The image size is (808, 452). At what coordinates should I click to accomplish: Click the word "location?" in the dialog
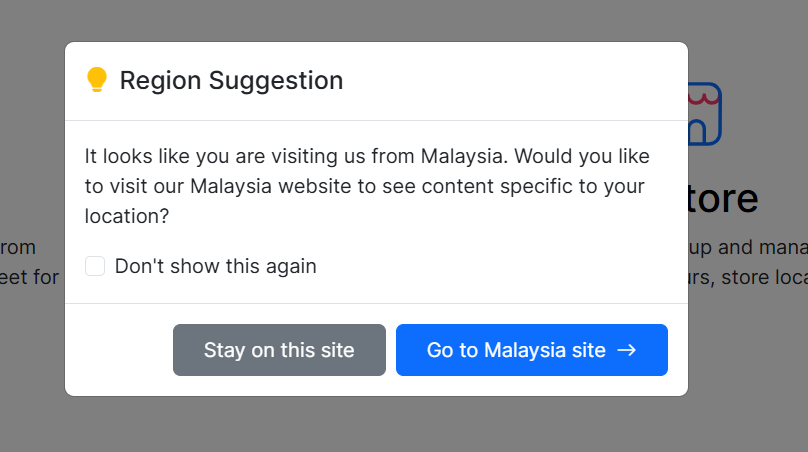pos(127,216)
